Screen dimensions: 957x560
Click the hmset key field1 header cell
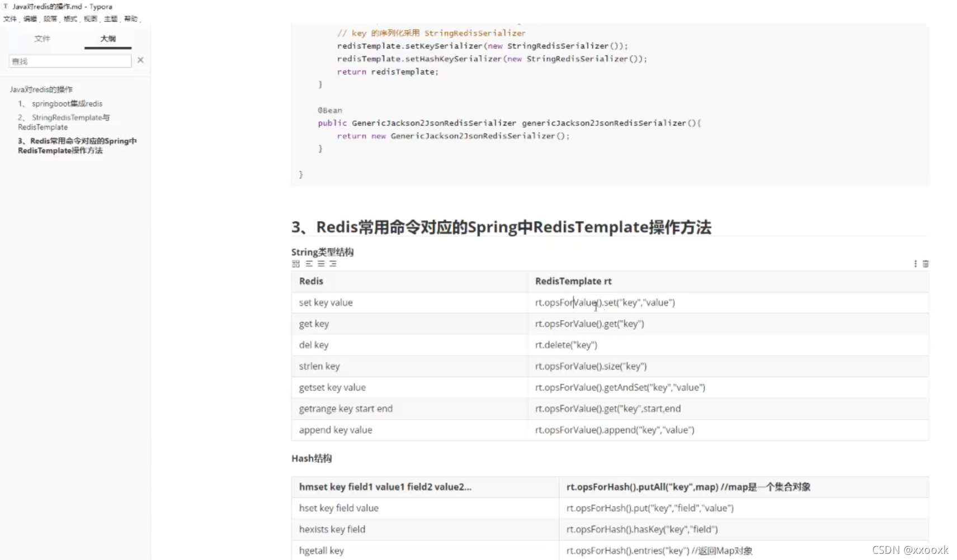coord(425,487)
